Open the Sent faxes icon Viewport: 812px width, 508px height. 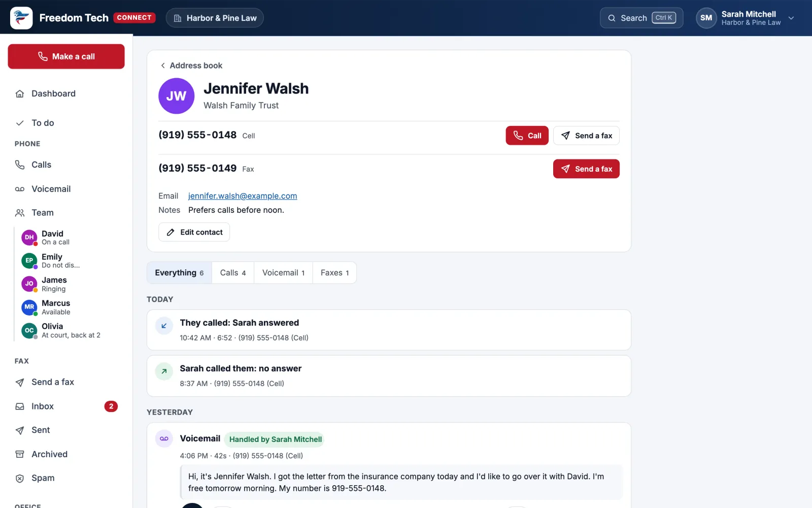point(20,430)
